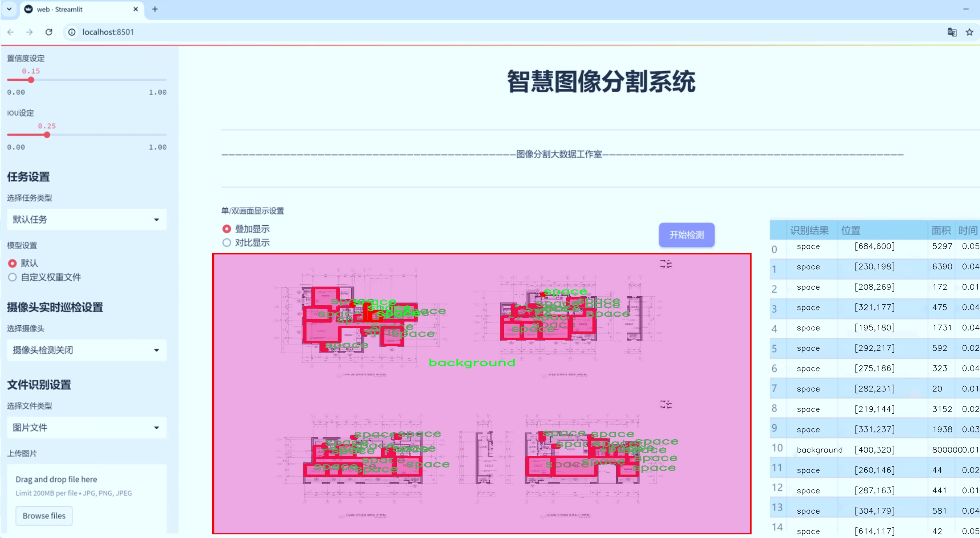Bookmark page with star icon
980x538 pixels.
click(969, 32)
